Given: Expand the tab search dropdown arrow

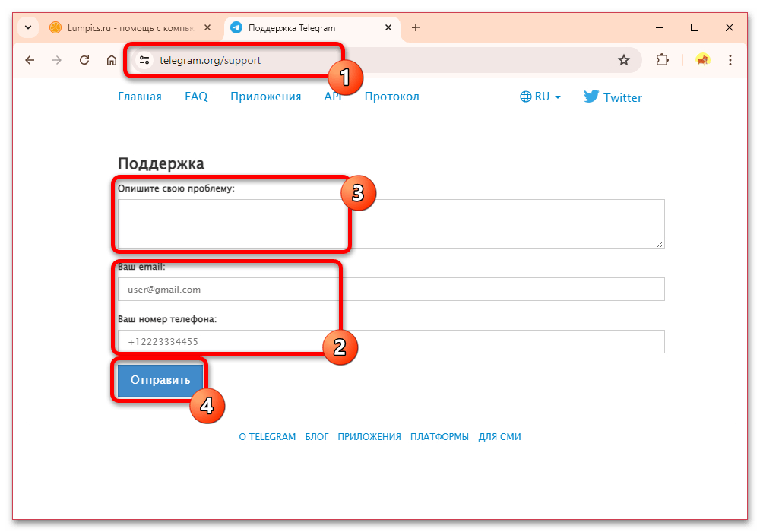Looking at the screenshot, I should 28,27.
